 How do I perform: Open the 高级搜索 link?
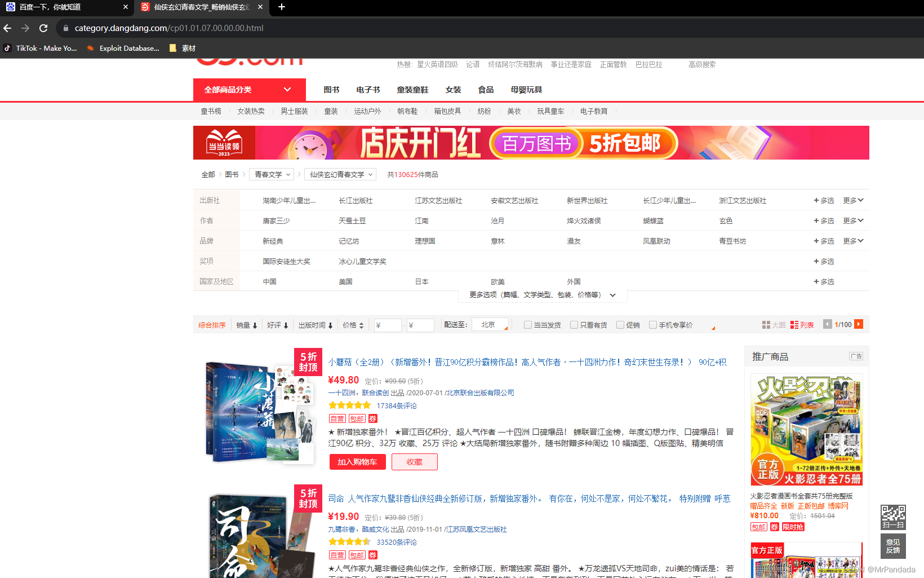tap(702, 65)
